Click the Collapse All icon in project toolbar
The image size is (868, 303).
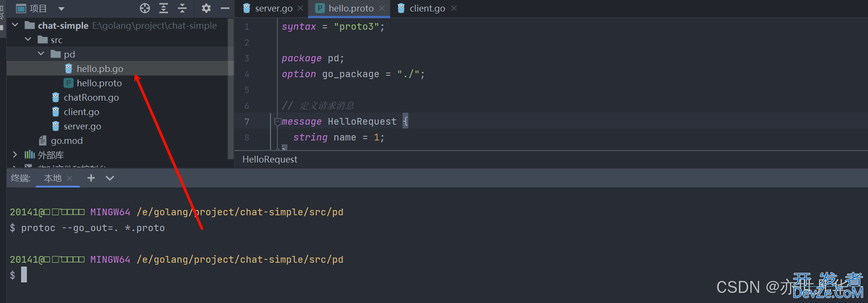(182, 8)
